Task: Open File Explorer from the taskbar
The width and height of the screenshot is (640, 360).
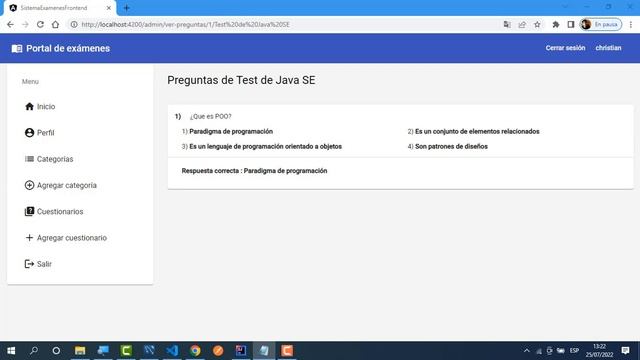Action: (80, 351)
